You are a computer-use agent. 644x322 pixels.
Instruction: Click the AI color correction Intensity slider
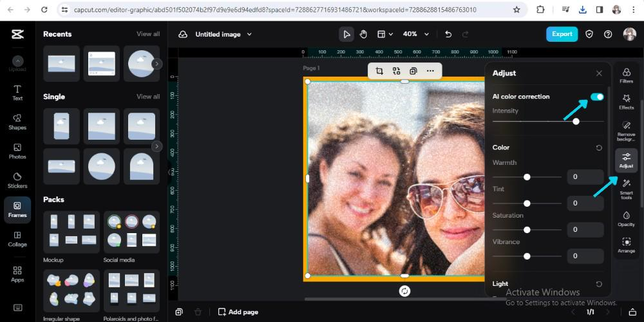coord(548,122)
